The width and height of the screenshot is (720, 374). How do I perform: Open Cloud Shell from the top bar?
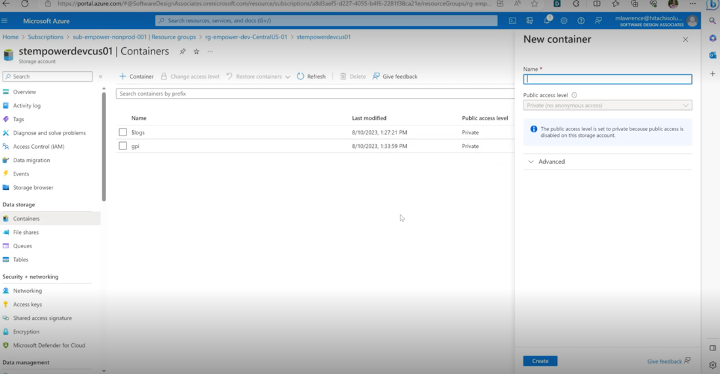(x=512, y=21)
